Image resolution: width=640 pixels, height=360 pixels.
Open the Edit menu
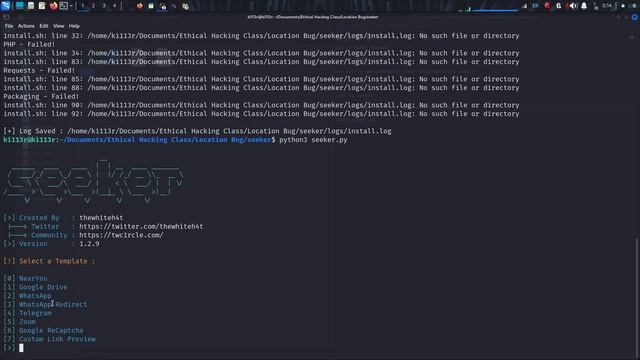[x=44, y=26]
